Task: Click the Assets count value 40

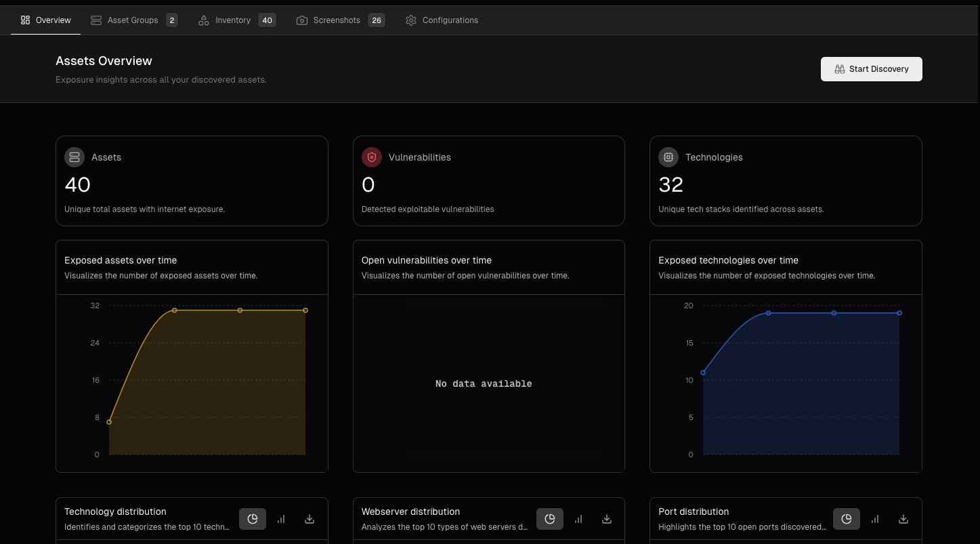Action: pos(78,184)
